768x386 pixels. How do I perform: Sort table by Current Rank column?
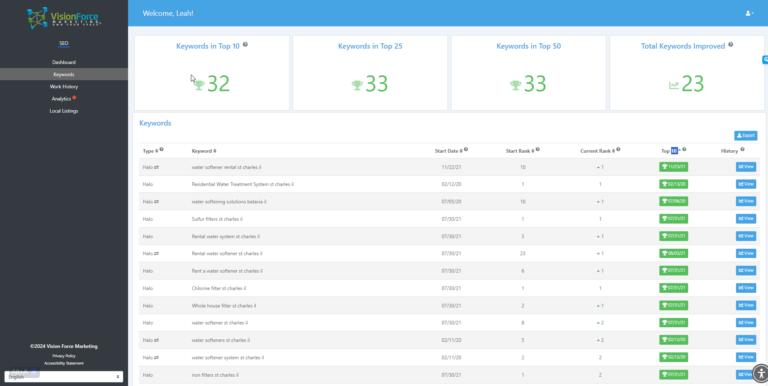[x=598, y=151]
